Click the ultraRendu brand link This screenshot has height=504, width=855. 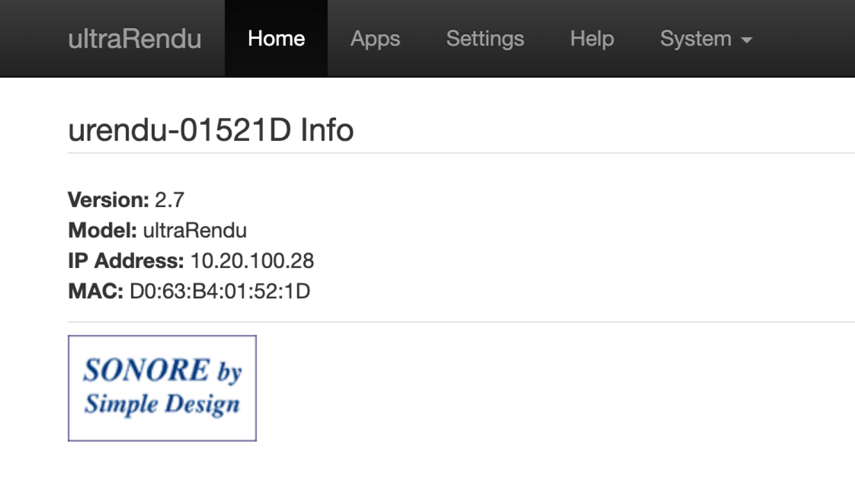pyautogui.click(x=135, y=38)
